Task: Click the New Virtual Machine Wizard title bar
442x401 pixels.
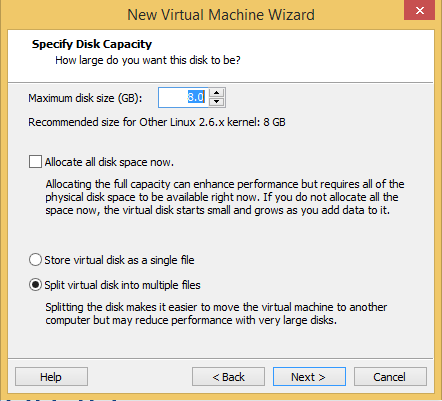Action: pos(221,15)
